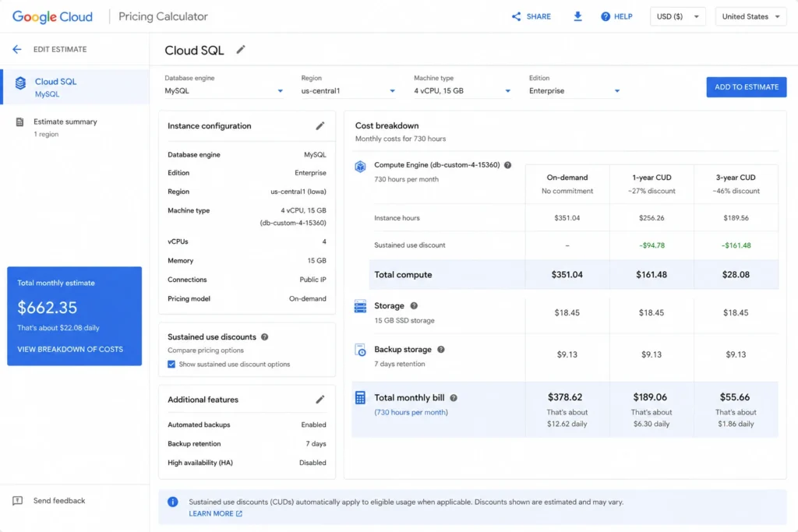The height and width of the screenshot is (532, 798).
Task: Click the external link icon after Learn More
Action: (x=239, y=513)
